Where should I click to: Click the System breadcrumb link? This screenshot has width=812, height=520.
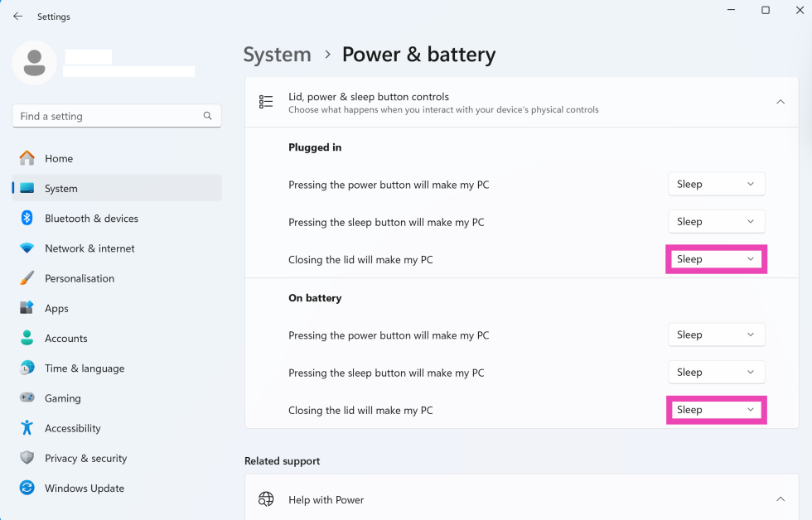pos(277,55)
